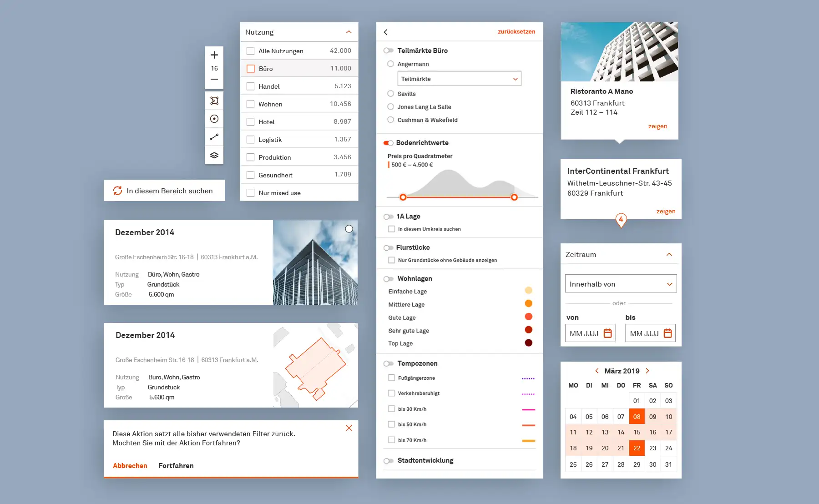Click zeigen on Ristoranto A Mano card
This screenshot has height=504, width=819.
coord(658,126)
